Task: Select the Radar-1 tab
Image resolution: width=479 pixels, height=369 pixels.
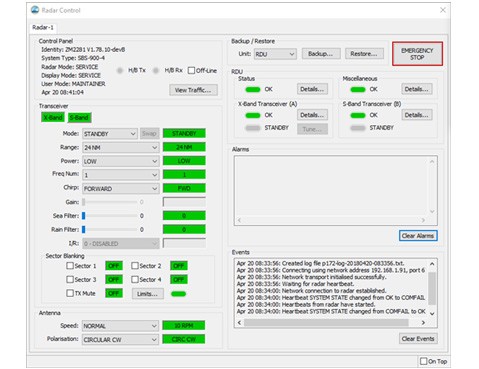Action: click(x=43, y=28)
